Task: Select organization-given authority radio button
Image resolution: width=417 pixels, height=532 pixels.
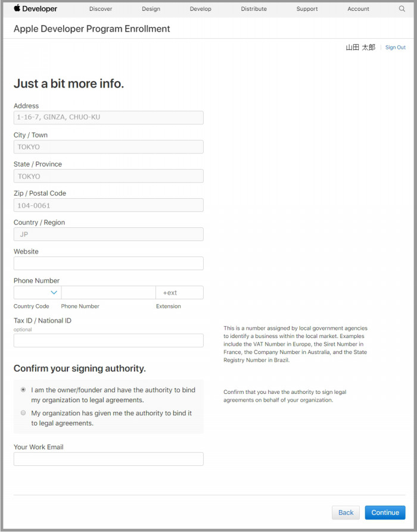Action: 23,412
